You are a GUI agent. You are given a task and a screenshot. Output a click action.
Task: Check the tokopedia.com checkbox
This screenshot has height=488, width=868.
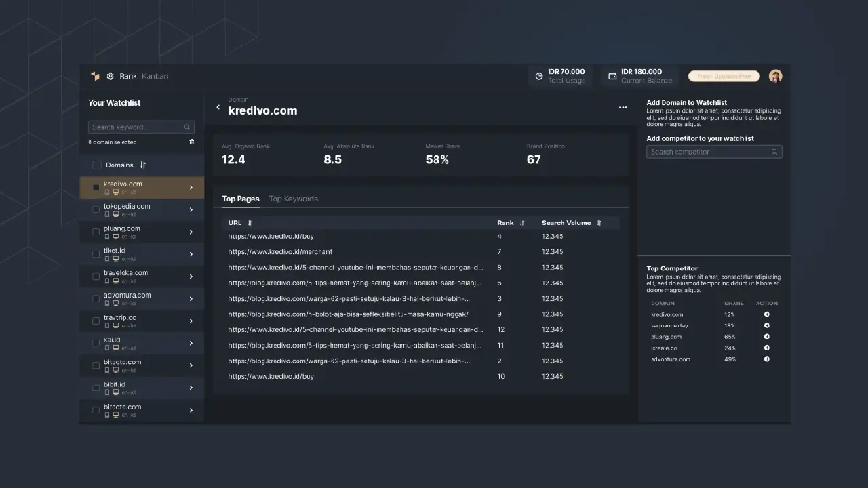click(96, 209)
